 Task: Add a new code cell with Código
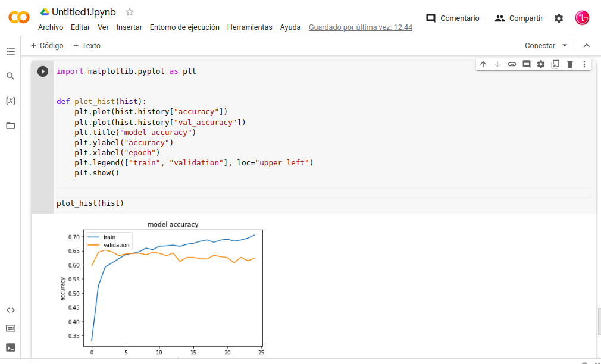click(47, 46)
